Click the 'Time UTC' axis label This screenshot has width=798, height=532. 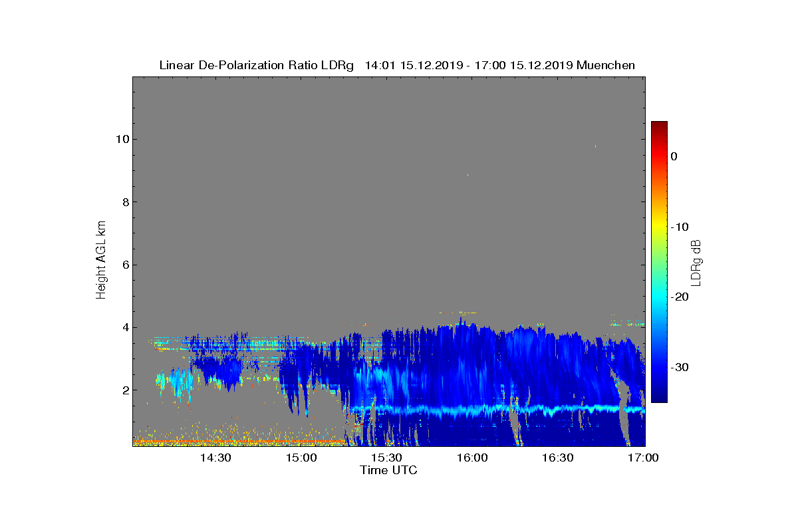click(389, 470)
